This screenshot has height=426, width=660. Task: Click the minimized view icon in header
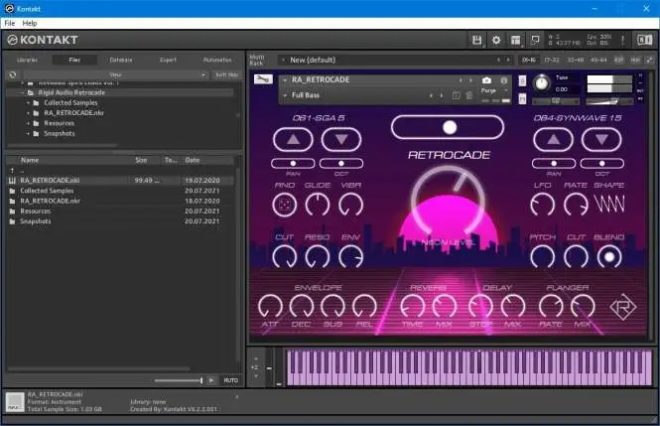tap(535, 40)
